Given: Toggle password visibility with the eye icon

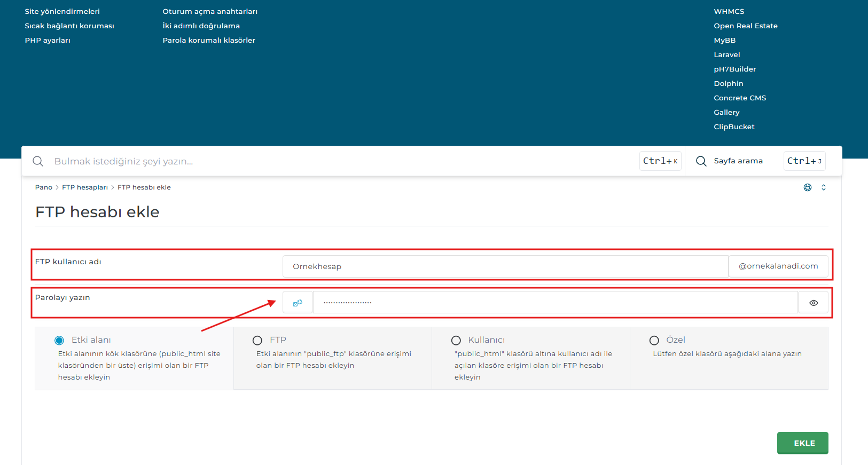Looking at the screenshot, I should coord(813,303).
